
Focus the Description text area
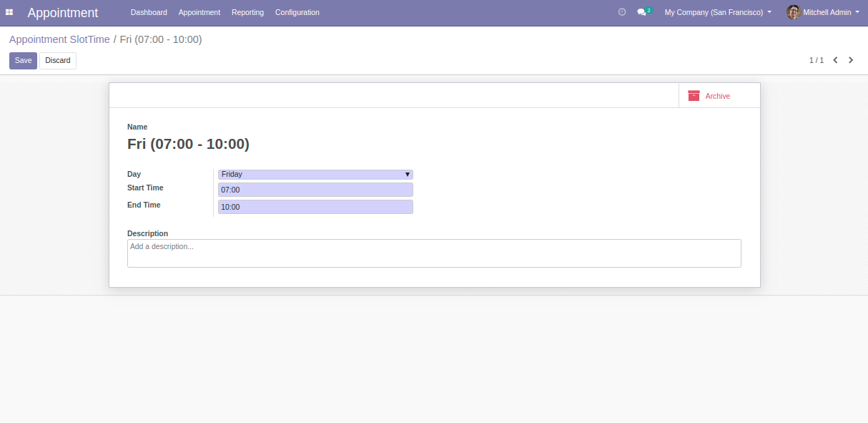point(434,253)
